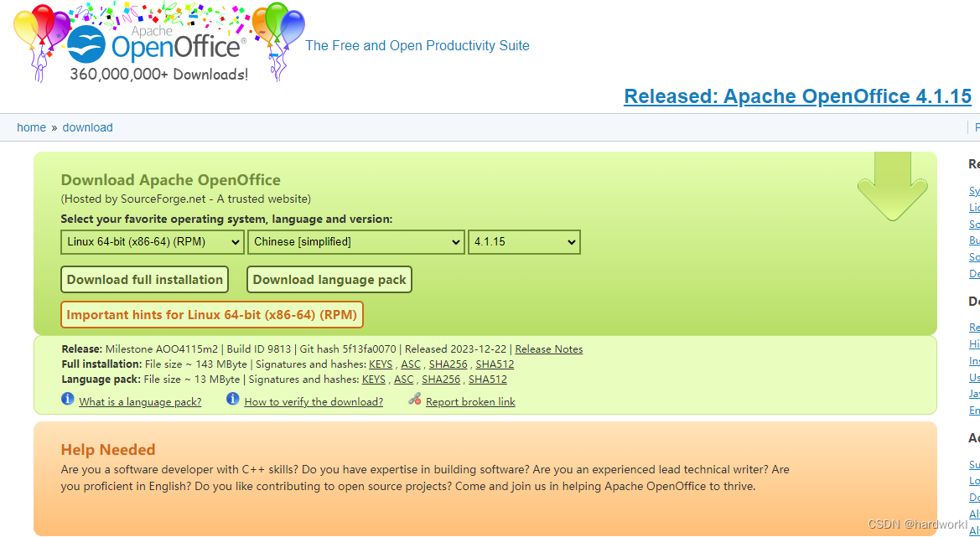The height and width of the screenshot is (537, 980).
Task: View SHA512 hash for the language pack
Action: pyautogui.click(x=488, y=379)
